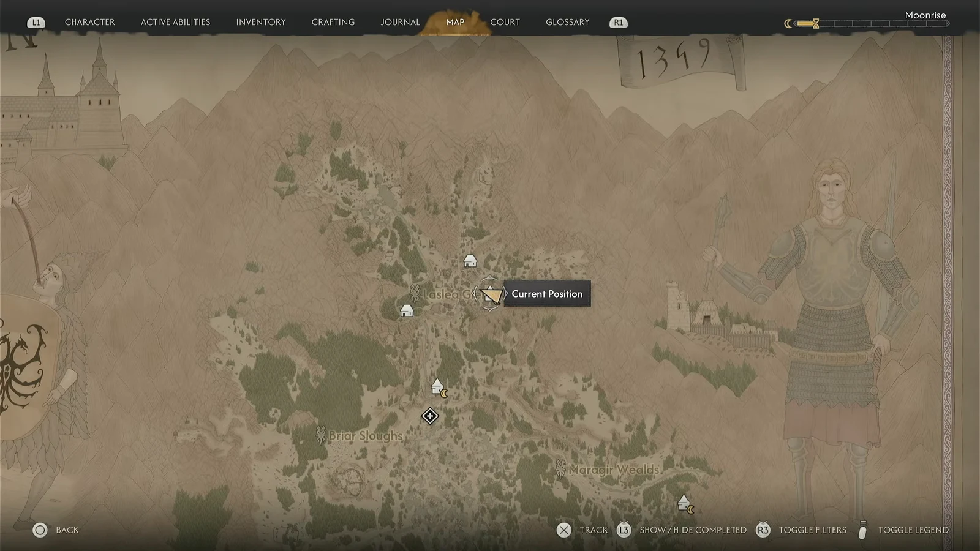Screen dimensions: 980x551
Task: Click the L3 button icon
Action: 624,530
